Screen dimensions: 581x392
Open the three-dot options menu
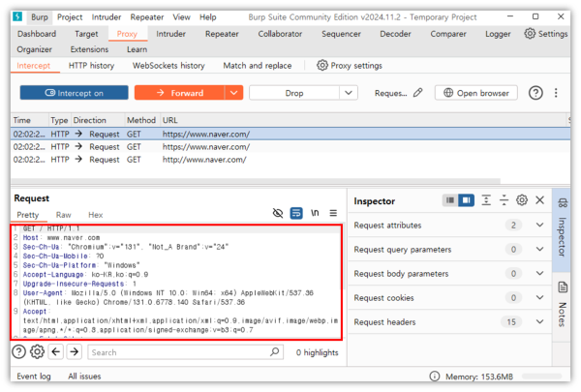(556, 93)
